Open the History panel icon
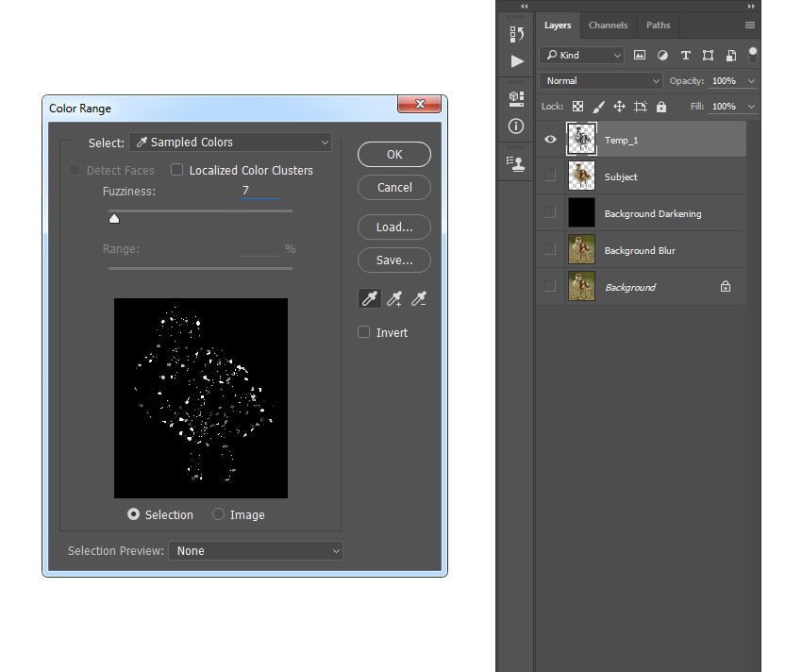802x672 pixels. point(516,34)
